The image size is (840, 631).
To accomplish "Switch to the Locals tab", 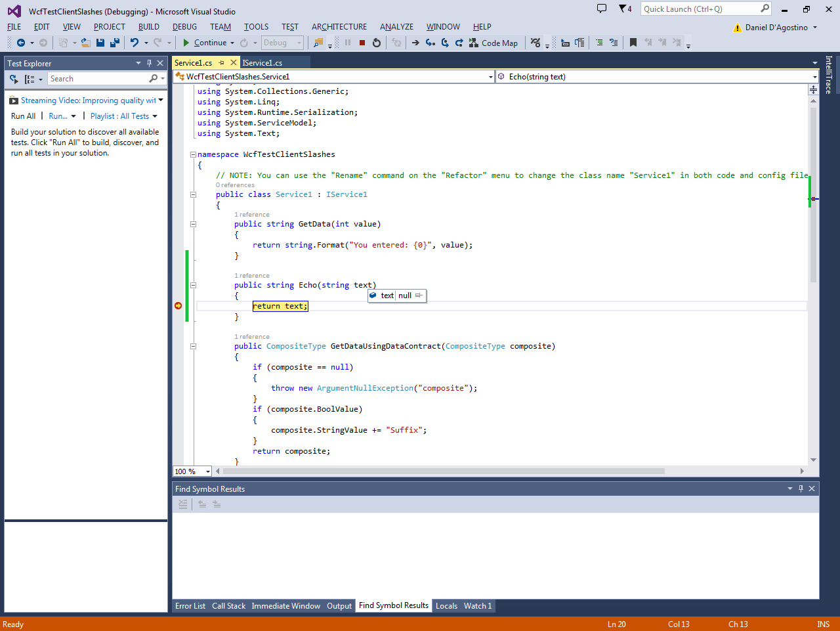I will coord(446,606).
